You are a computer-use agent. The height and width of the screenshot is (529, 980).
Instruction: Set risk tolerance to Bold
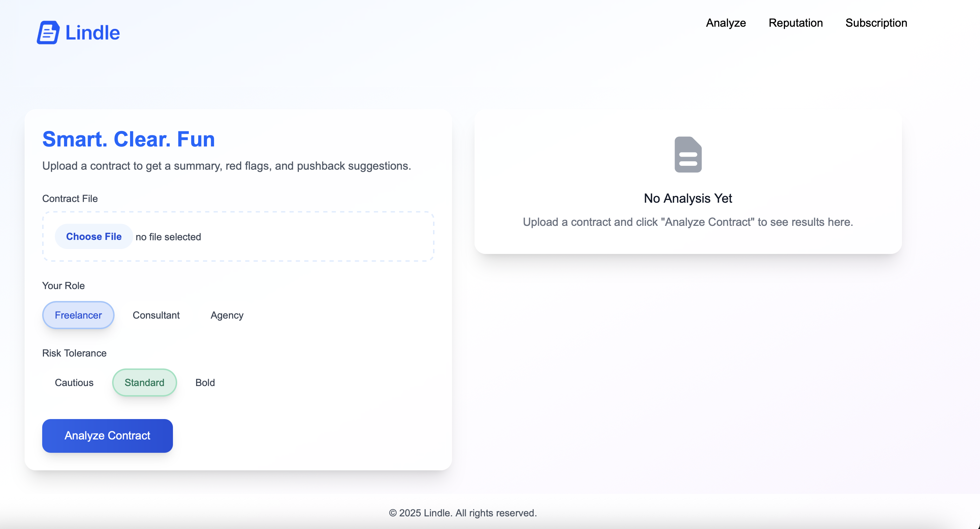[205, 382]
